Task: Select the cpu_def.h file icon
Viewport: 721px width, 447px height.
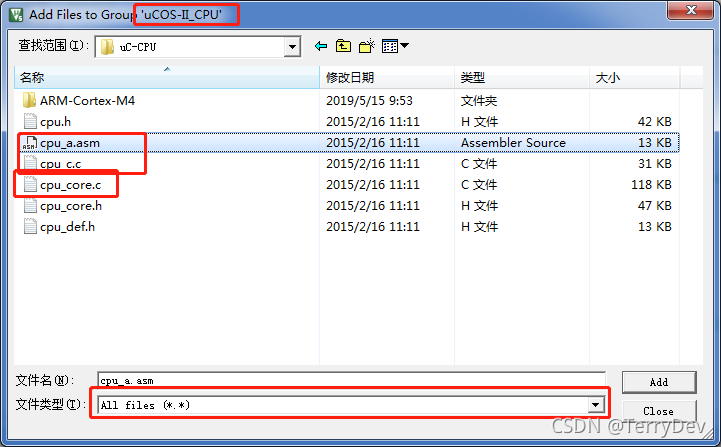Action: (30, 227)
